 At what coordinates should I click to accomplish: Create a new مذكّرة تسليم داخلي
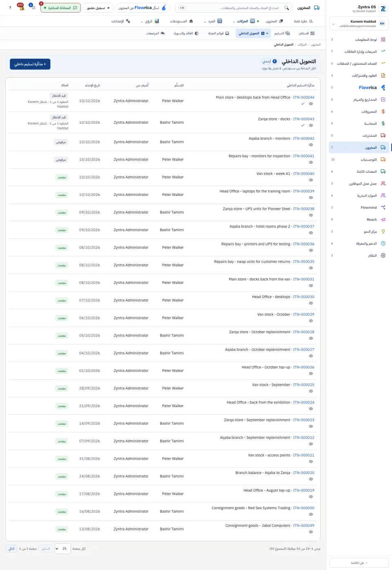[x=30, y=64]
